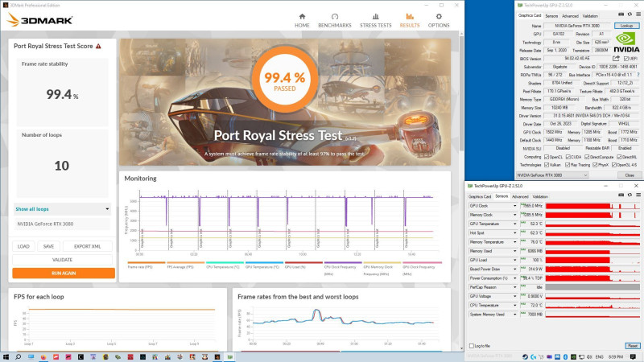Open hamburger menu in GPU-Z Graphics Card window
644x362 pixels.
638,14
